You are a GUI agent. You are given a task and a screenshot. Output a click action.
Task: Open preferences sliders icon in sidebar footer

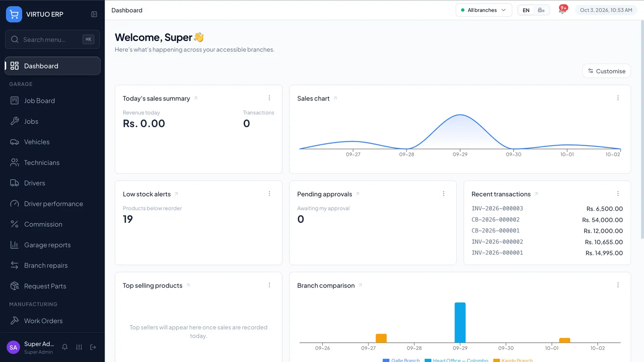[x=79, y=347]
